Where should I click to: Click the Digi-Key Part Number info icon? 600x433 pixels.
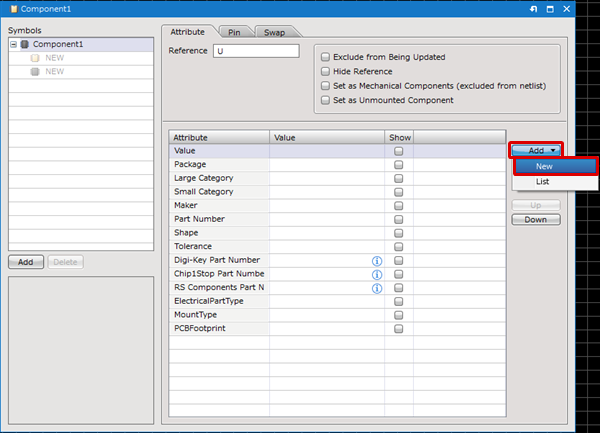[377, 260]
